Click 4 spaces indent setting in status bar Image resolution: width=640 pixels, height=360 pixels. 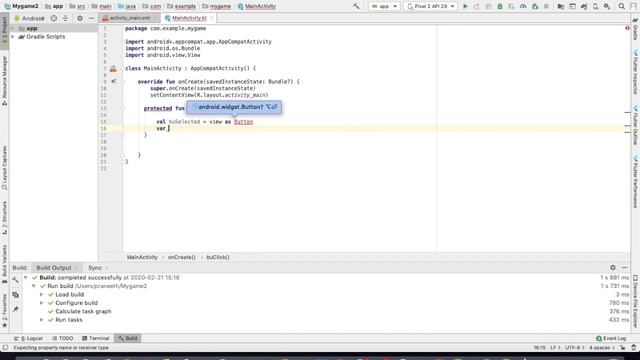click(602, 348)
